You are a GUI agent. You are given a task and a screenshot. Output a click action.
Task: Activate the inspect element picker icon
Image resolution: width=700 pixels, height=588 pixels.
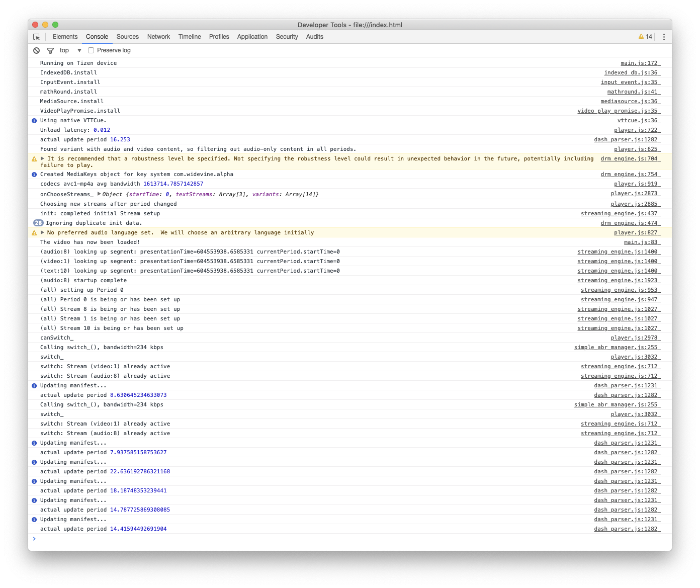coord(37,37)
